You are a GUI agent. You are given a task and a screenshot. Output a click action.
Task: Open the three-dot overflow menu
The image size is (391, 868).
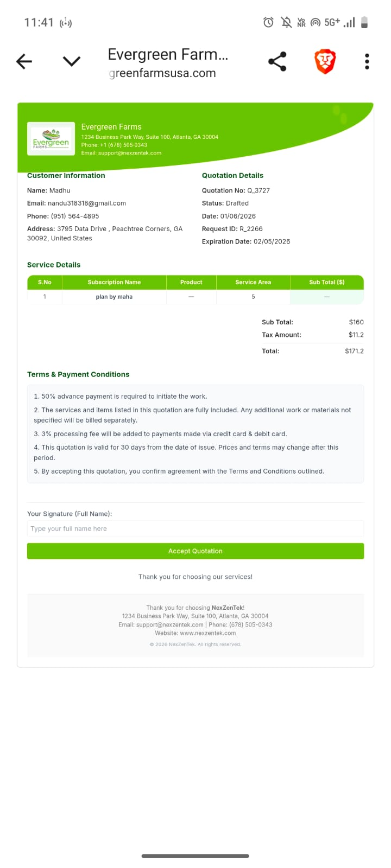(x=367, y=61)
